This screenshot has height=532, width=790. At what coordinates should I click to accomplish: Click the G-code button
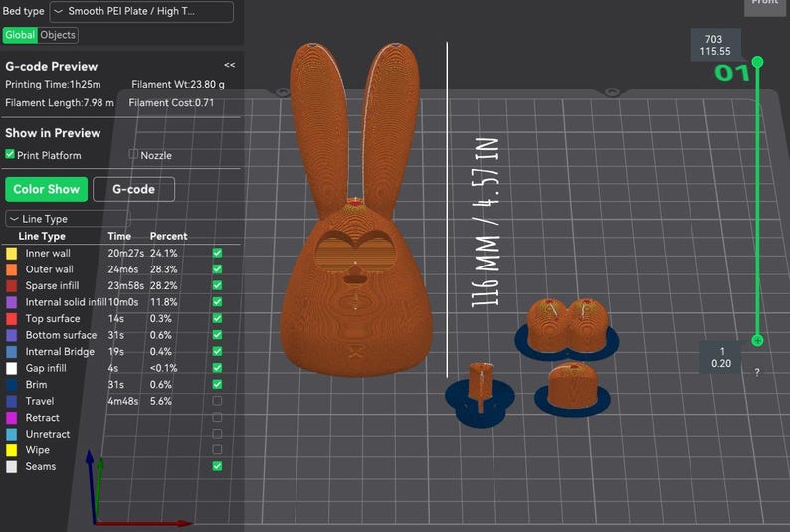[133, 189]
